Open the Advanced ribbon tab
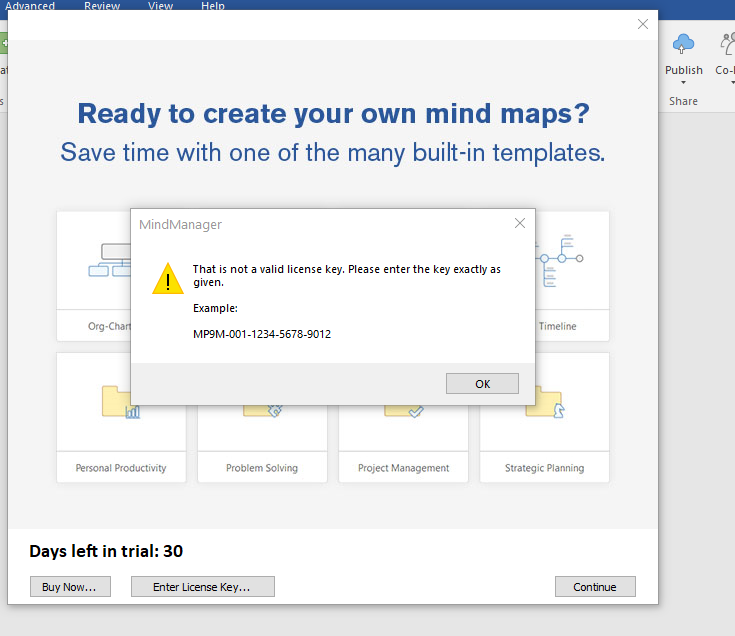735x636 pixels. pyautogui.click(x=30, y=6)
